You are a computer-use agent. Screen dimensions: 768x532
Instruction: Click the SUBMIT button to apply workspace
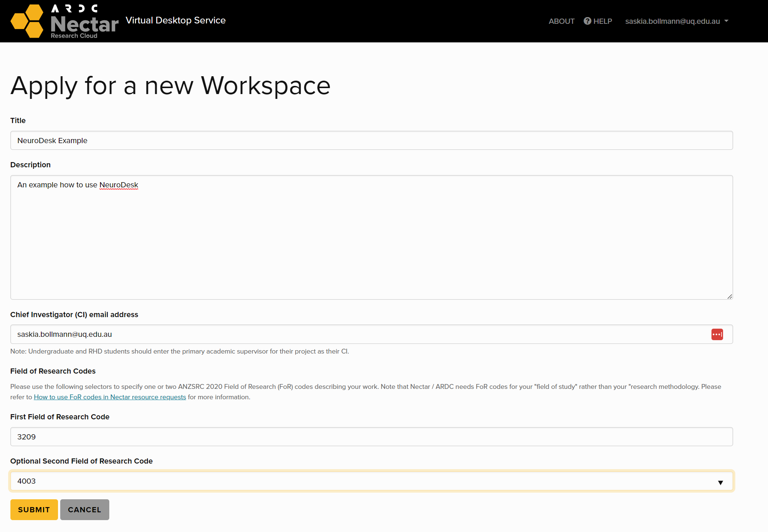[34, 509]
